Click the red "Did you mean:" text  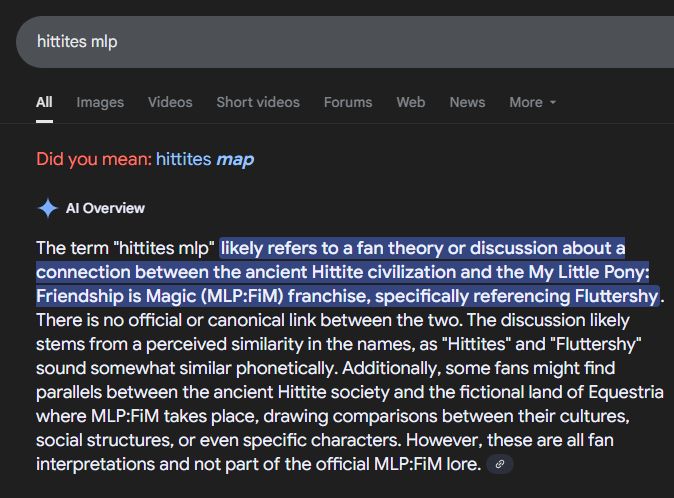(x=94, y=159)
